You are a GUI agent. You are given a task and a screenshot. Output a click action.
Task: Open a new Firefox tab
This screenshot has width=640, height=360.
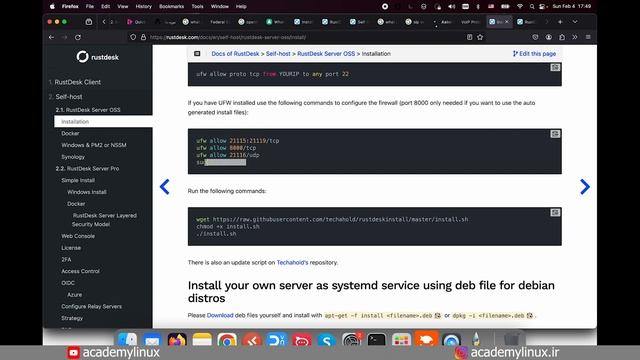tap(560, 22)
